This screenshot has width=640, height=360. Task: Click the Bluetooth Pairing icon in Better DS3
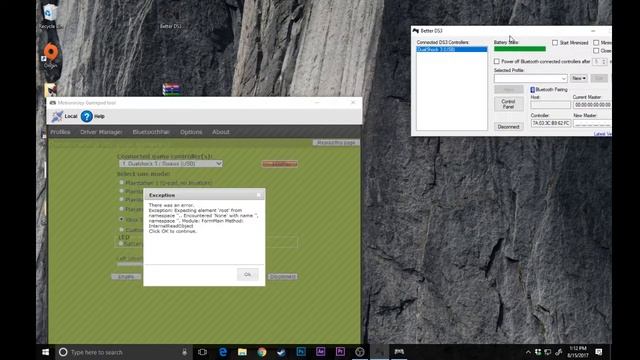[532, 89]
